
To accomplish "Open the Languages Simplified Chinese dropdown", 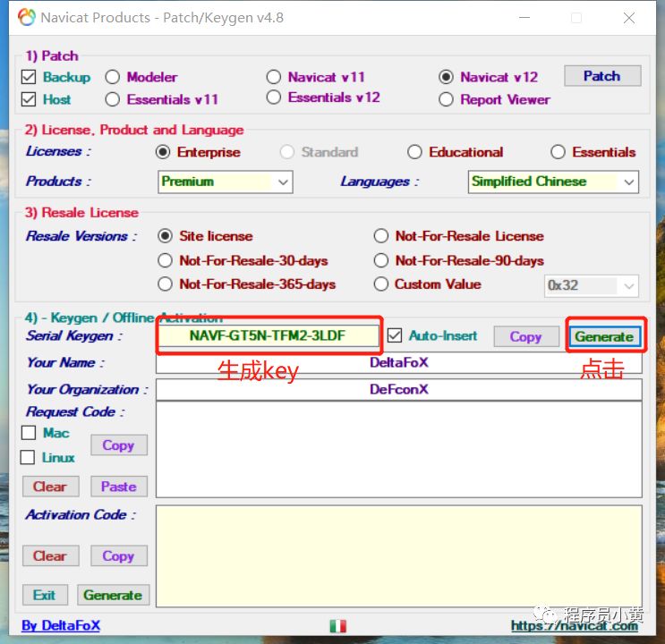I will click(x=553, y=182).
